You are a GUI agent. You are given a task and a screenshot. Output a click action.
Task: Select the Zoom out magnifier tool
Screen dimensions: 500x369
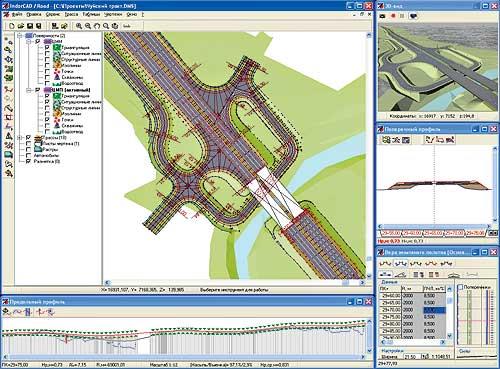[x=88, y=26]
